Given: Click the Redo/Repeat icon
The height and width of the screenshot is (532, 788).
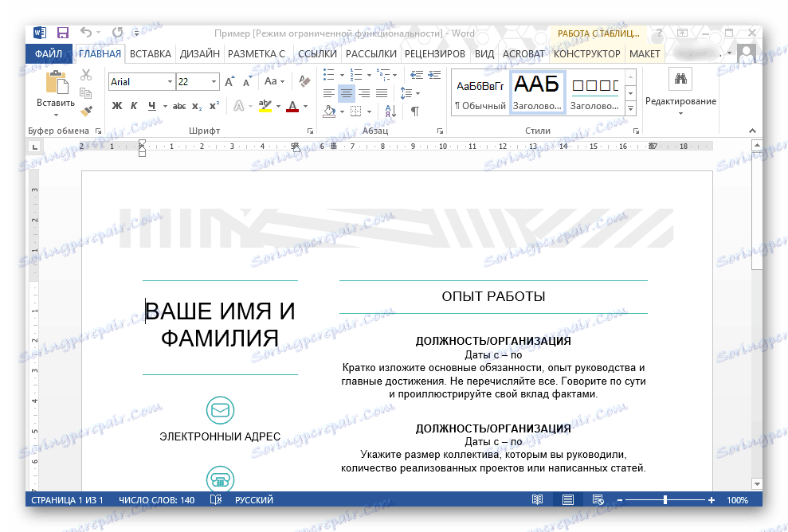Looking at the screenshot, I should tap(118, 33).
